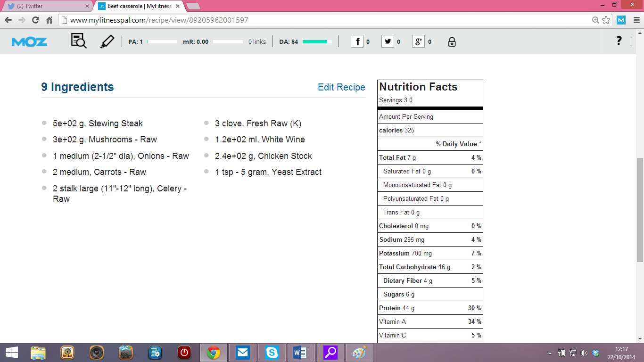Viewport: 644px width, 362px height.
Task: Click the Facebook share count icon
Action: 357,41
